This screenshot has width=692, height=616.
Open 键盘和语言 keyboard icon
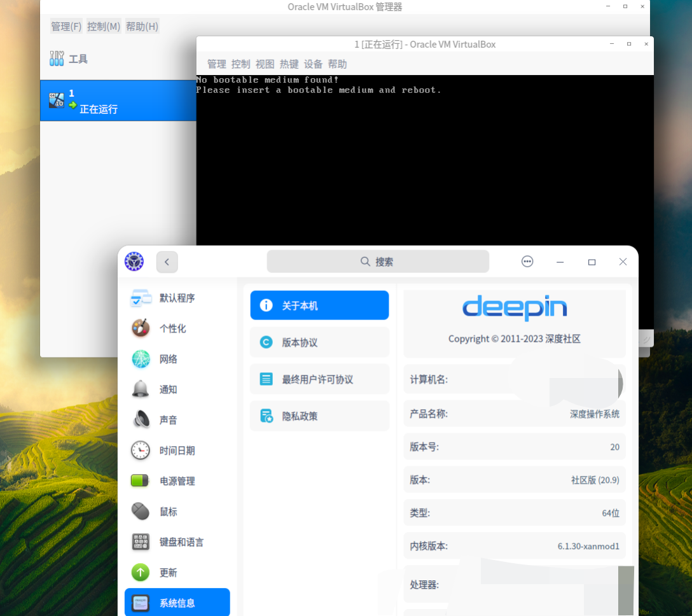(141, 542)
